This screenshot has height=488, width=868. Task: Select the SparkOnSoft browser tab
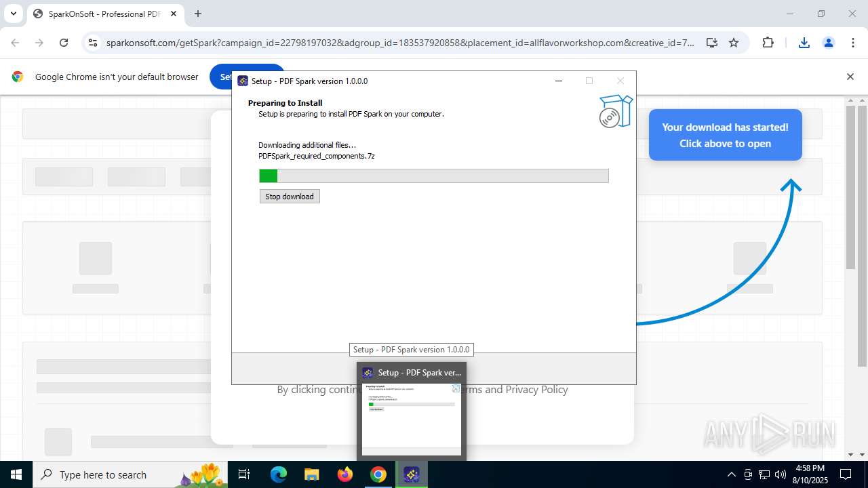click(x=105, y=14)
